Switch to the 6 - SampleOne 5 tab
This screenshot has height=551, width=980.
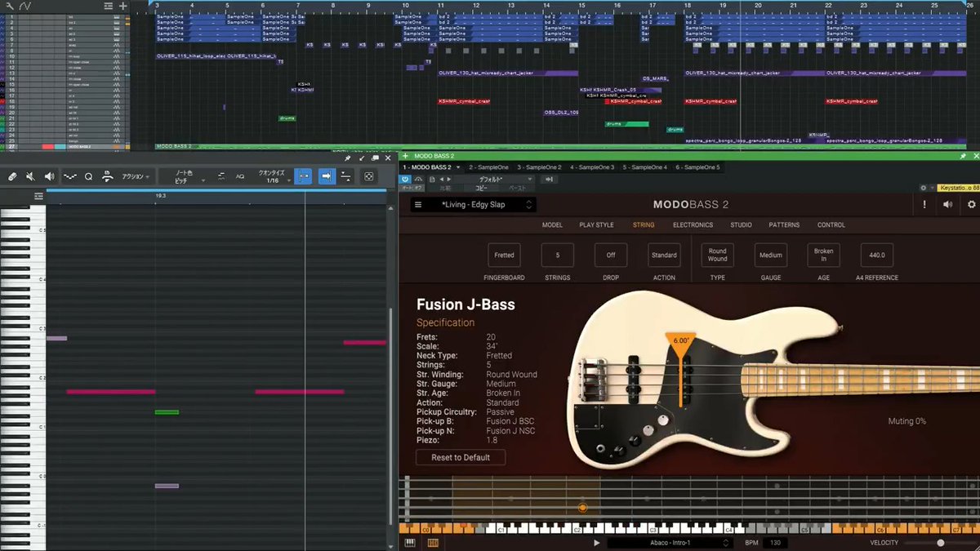tap(698, 167)
